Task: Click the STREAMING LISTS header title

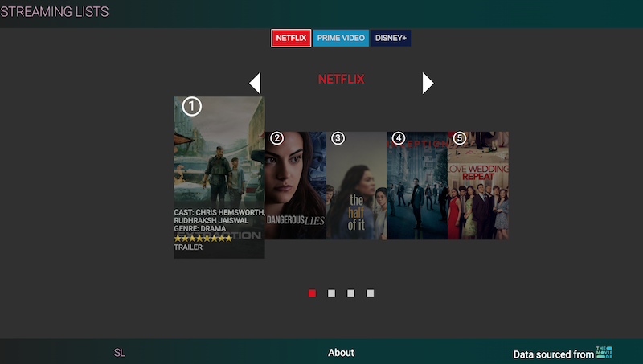Action: tap(55, 12)
